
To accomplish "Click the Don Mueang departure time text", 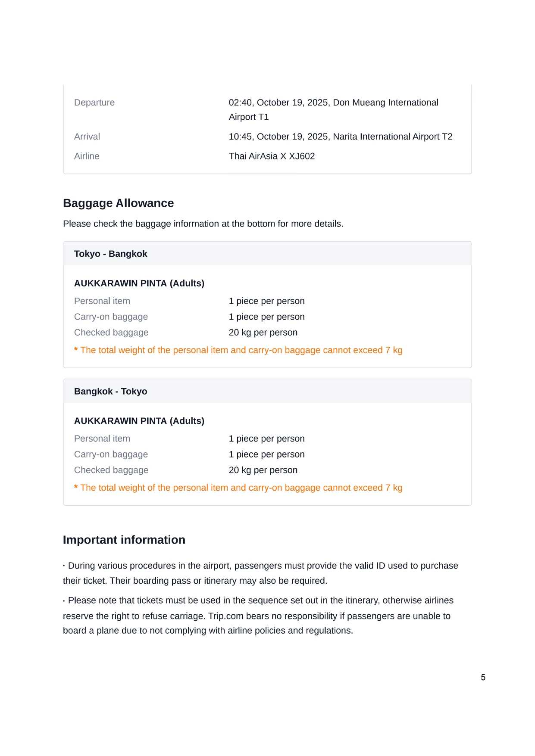I will [x=333, y=103].
